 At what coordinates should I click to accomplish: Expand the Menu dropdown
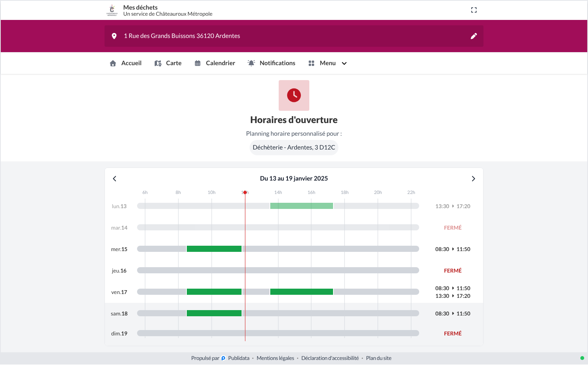point(328,63)
